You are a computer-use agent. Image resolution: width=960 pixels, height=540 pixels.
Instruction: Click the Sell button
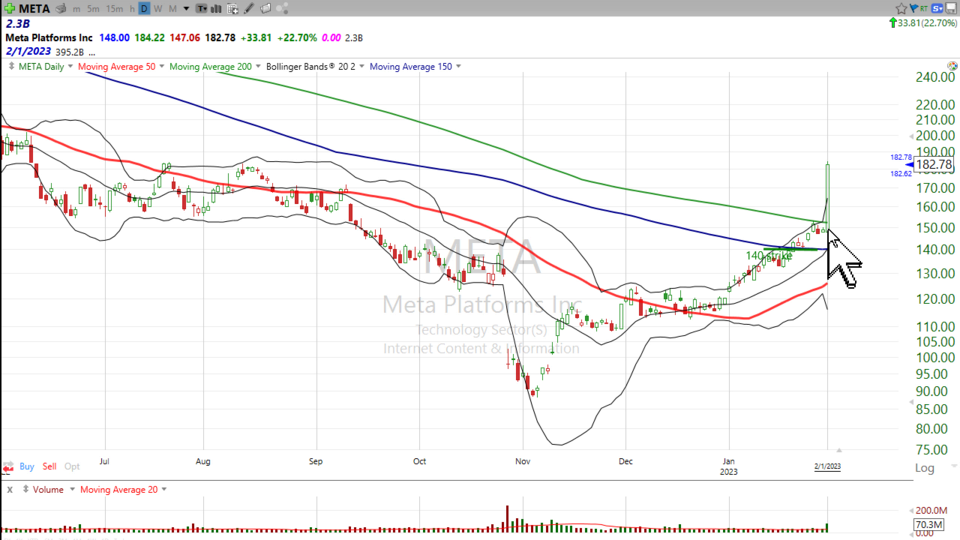(50, 467)
